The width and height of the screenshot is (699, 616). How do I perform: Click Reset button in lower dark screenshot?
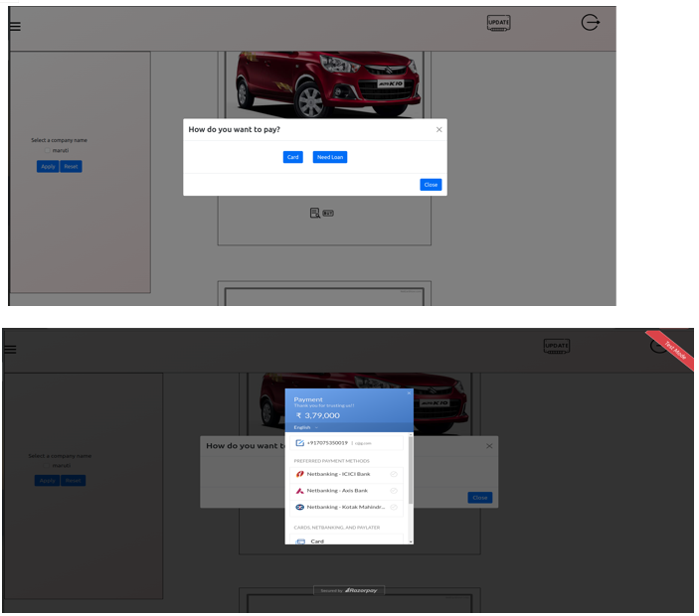coord(74,481)
